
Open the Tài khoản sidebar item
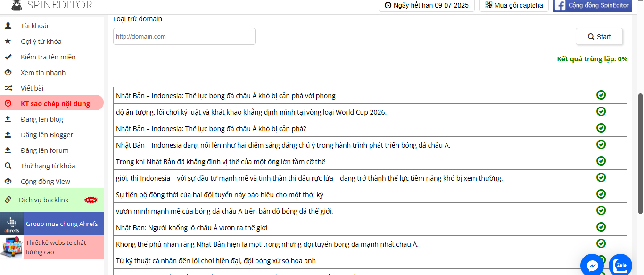35,26
